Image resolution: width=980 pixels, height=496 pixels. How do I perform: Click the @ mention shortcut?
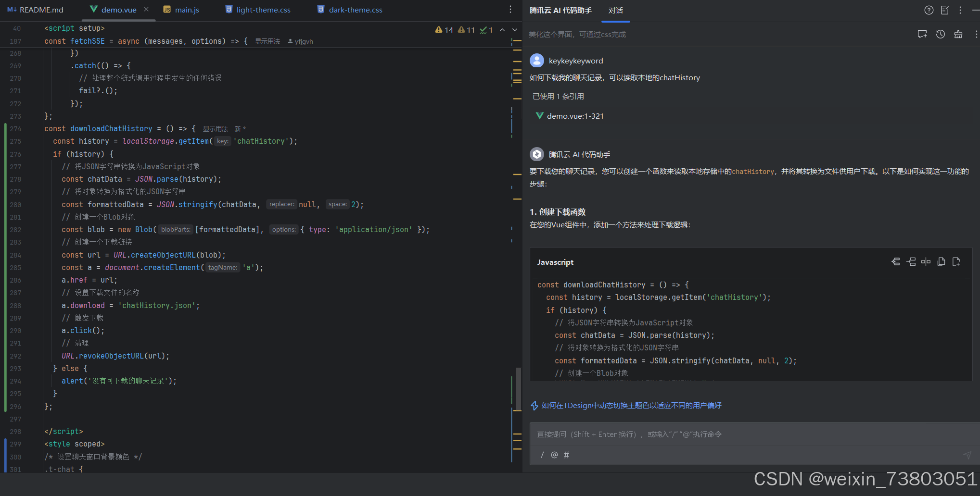click(x=554, y=455)
